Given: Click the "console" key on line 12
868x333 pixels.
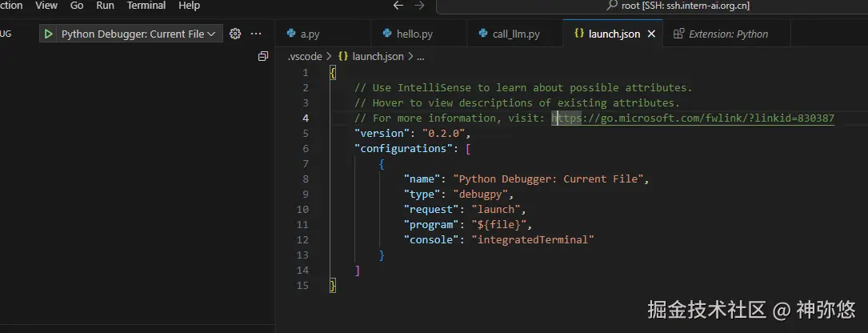Looking at the screenshot, I should 432,240.
